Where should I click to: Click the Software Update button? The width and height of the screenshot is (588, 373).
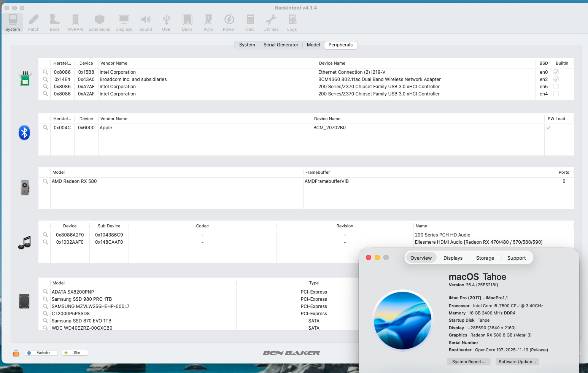[517, 362]
